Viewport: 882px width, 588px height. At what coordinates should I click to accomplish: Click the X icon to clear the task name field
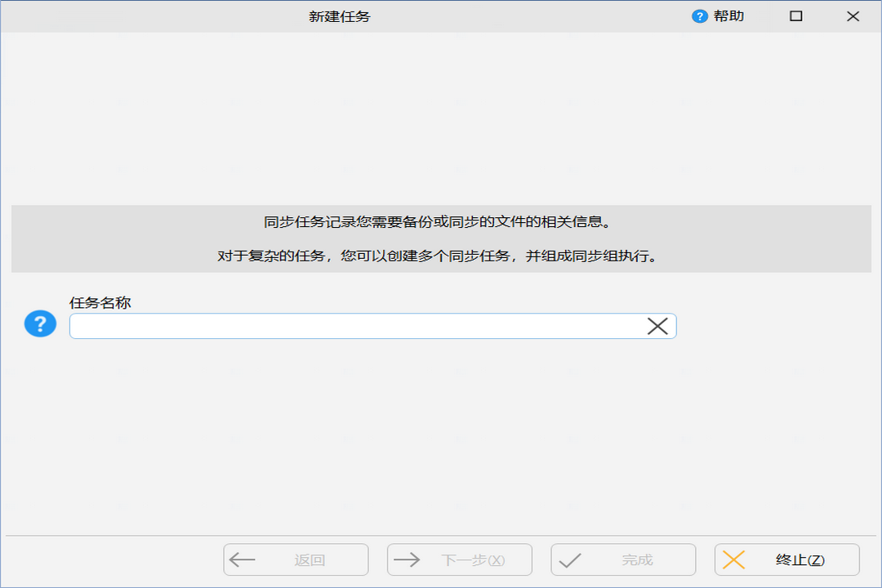click(x=658, y=326)
